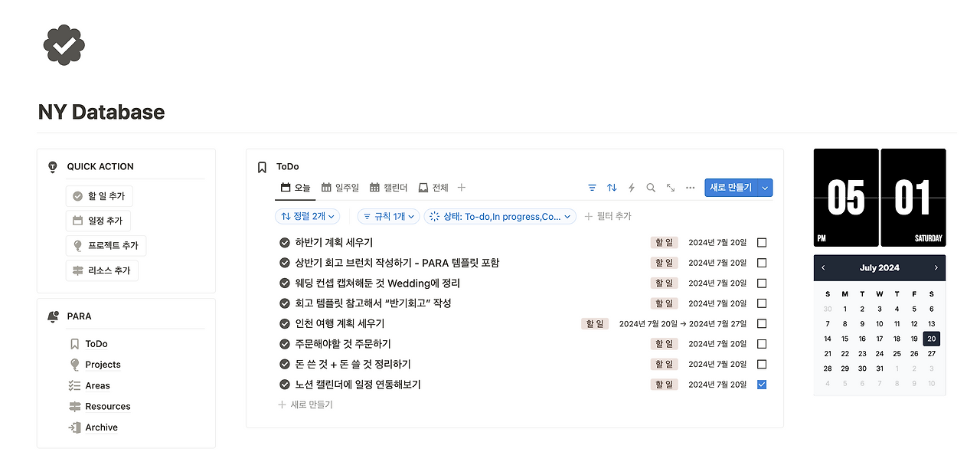Viewport: 980px width, 452px height.
Task: Uncheck the completed 노션 캘린더에 일정 연동해보기 task
Action: [x=761, y=384]
